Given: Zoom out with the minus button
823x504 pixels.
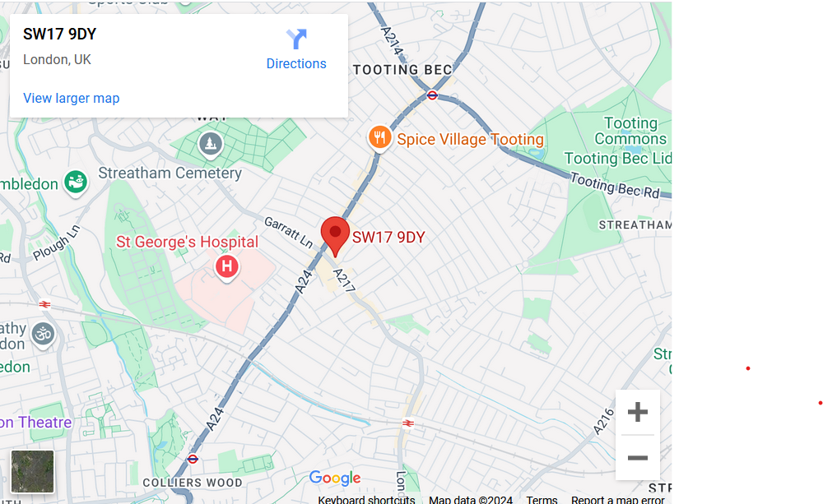Looking at the screenshot, I should (x=637, y=458).
